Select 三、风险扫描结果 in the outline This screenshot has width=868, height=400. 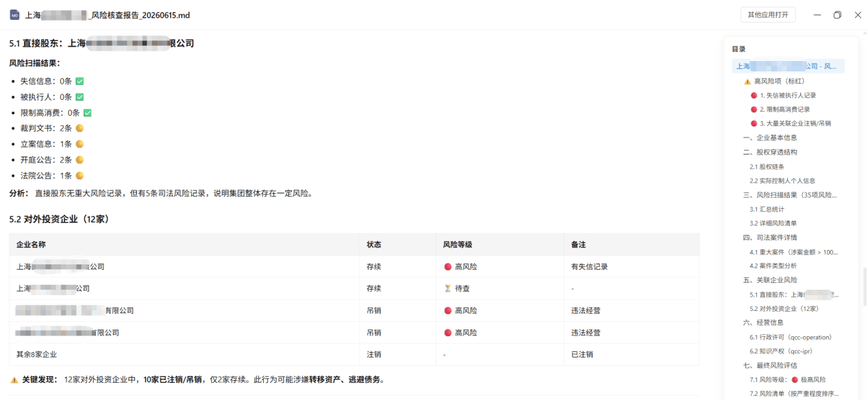[x=790, y=195]
